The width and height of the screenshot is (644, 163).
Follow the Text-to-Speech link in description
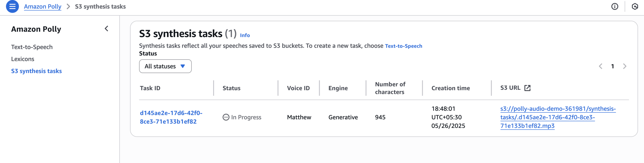pyautogui.click(x=403, y=46)
